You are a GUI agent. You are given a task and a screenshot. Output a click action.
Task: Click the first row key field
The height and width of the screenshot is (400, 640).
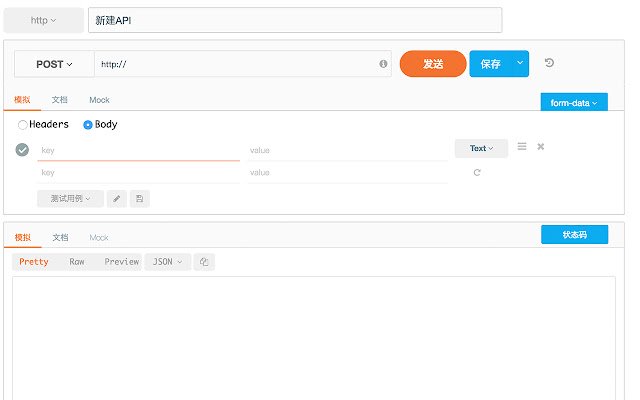pos(138,150)
